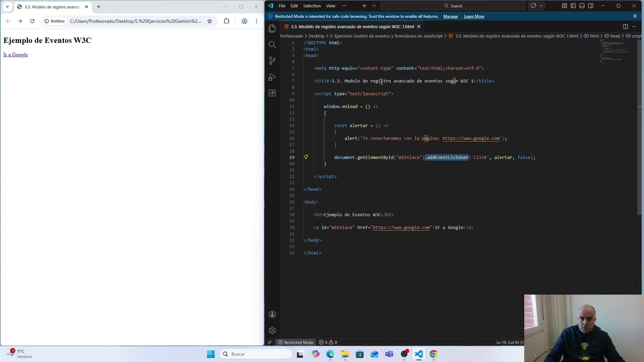Image resolution: width=644 pixels, height=362 pixels.
Task: Open File Explorer from the taskbar
Action: click(x=345, y=354)
